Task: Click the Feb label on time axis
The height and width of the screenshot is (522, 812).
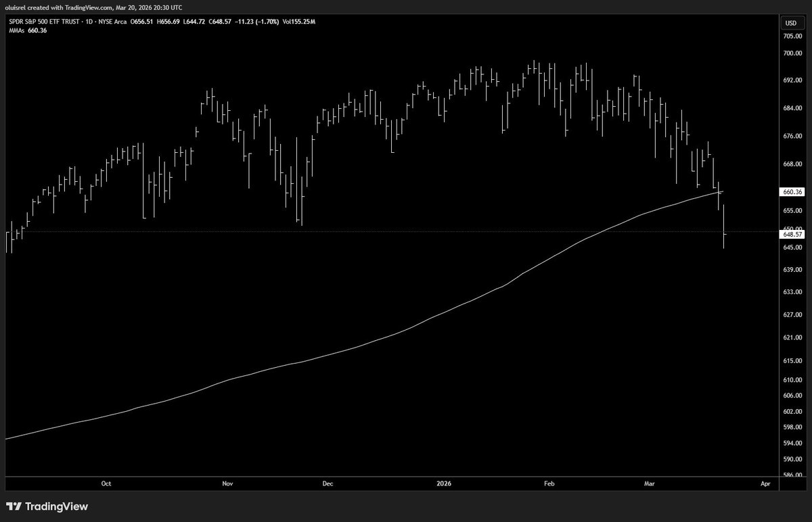Action: pos(549,483)
